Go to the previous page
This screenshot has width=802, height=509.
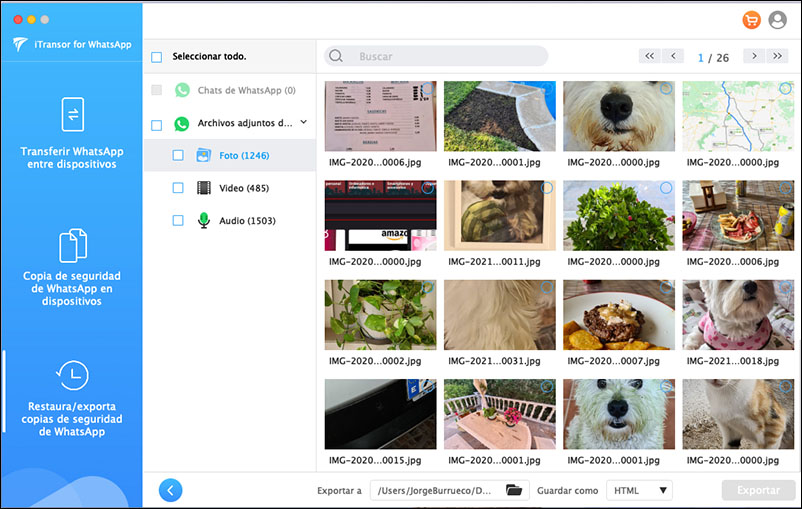pos(673,56)
